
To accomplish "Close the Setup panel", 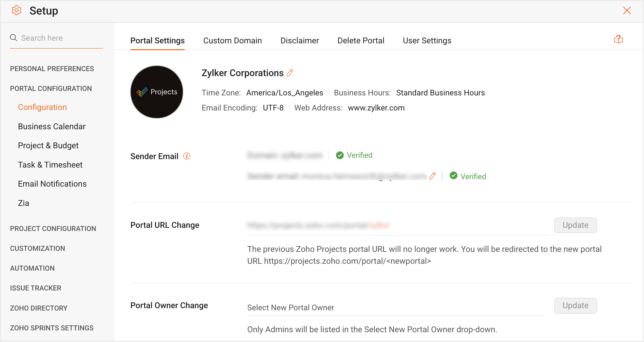I will tap(627, 11).
